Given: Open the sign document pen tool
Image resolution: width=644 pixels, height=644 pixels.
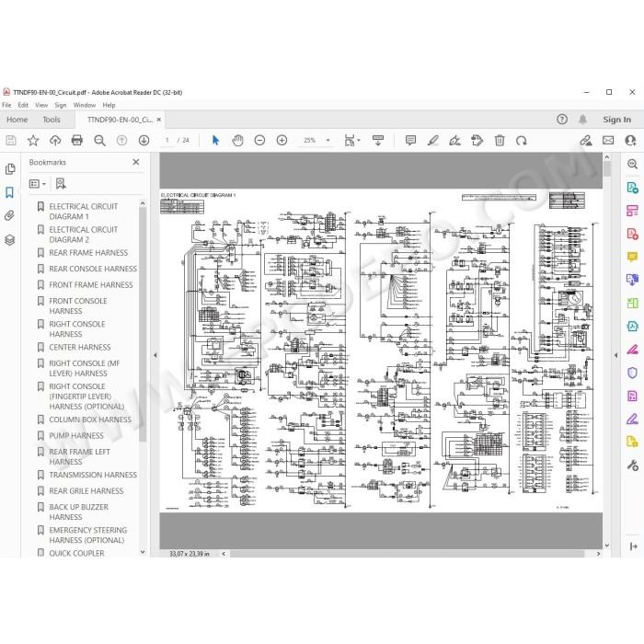Looking at the screenshot, I should point(454,141).
